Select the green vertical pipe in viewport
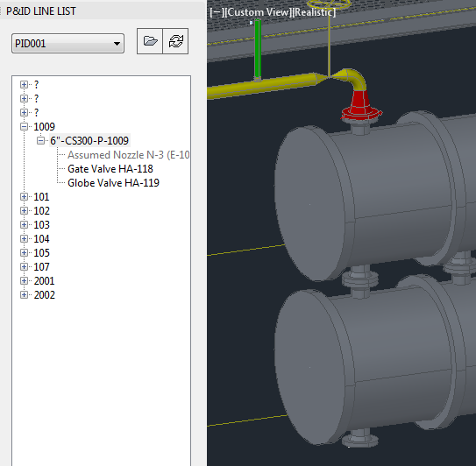 (258, 49)
